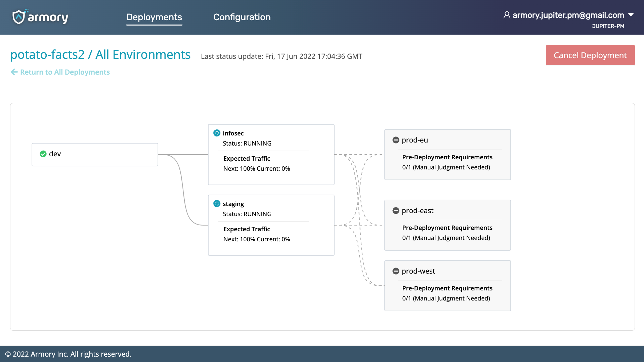Open the prod-west environment card

point(447,286)
